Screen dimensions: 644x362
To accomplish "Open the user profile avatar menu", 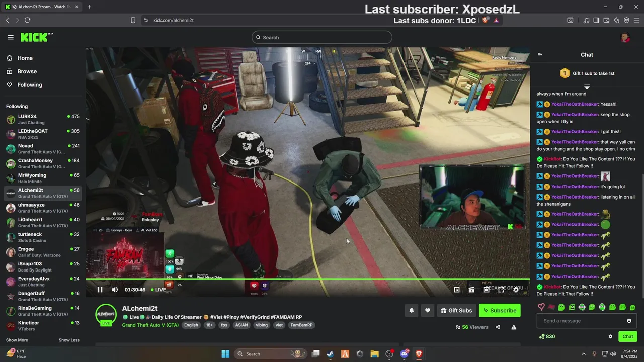I will coord(625,37).
